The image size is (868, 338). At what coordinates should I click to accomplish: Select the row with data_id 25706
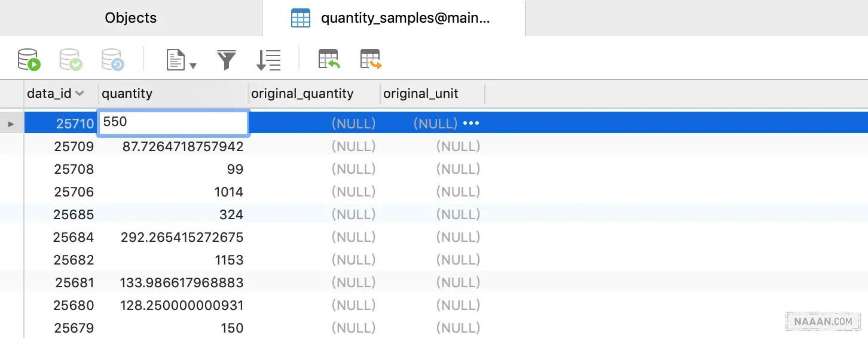tap(74, 192)
